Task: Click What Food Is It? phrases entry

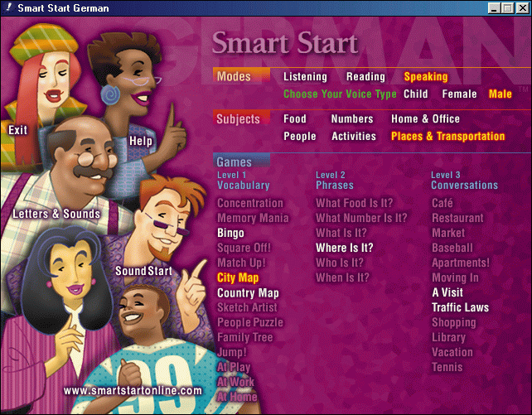Action: pyautogui.click(x=354, y=203)
